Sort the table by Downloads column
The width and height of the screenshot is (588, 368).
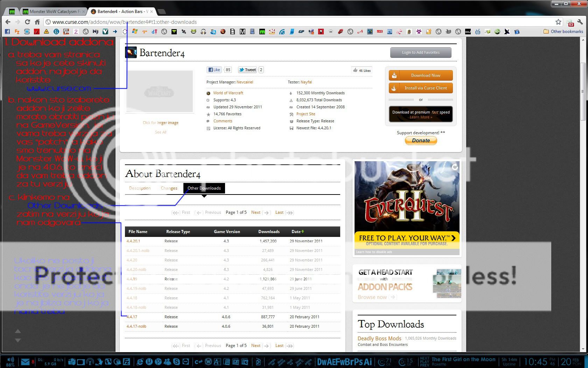269,232
